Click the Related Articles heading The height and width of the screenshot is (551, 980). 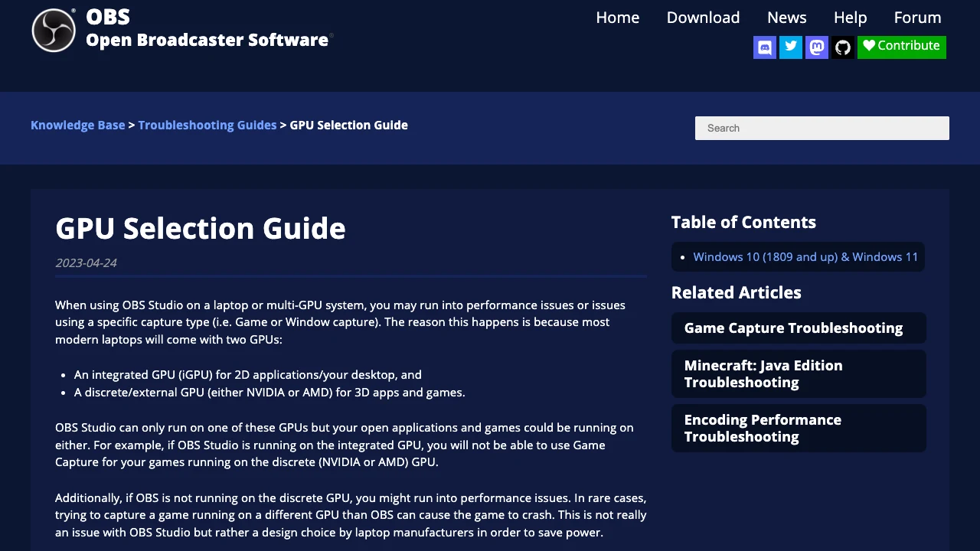click(737, 293)
